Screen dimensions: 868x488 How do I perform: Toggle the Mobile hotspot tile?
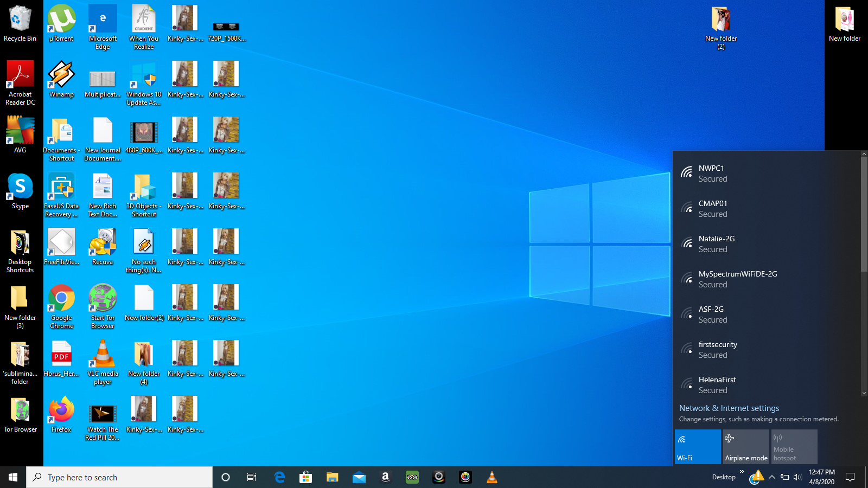point(794,447)
